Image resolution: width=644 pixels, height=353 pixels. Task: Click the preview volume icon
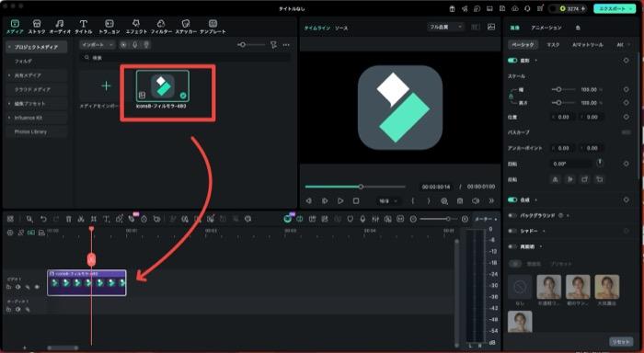tap(476, 201)
